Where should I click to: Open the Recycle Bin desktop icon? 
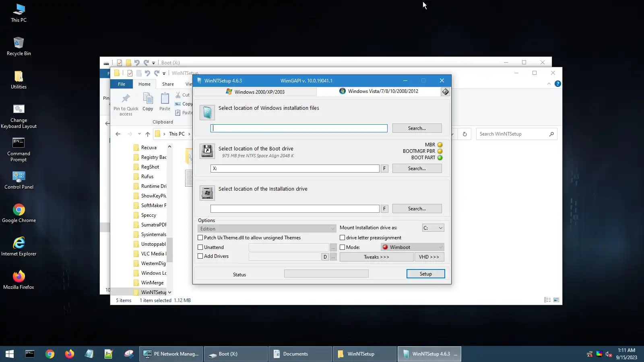tap(19, 46)
